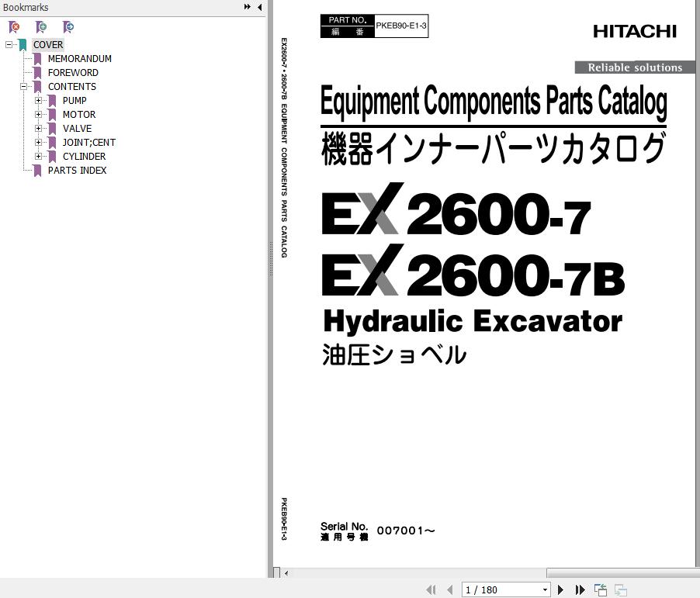Go to the first page

click(431, 590)
